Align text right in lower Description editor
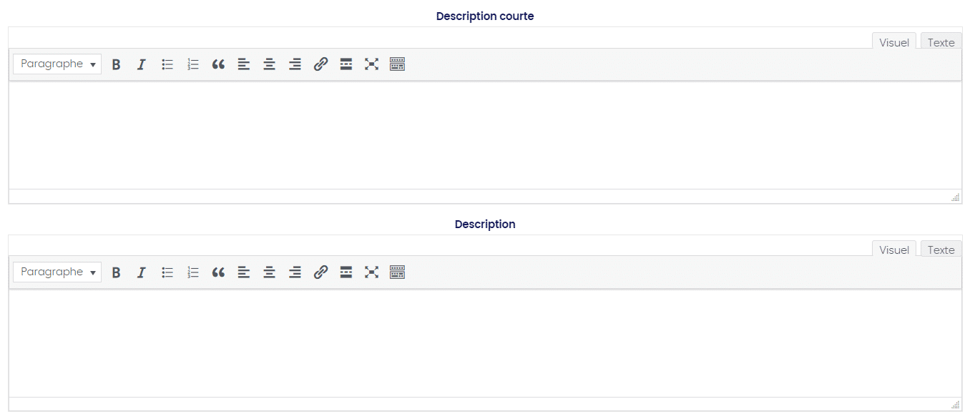 pos(295,272)
